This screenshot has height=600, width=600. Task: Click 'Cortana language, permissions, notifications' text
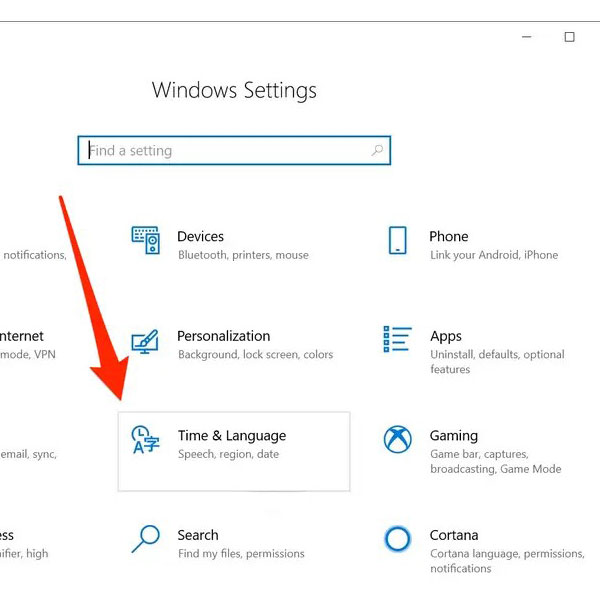click(x=507, y=561)
